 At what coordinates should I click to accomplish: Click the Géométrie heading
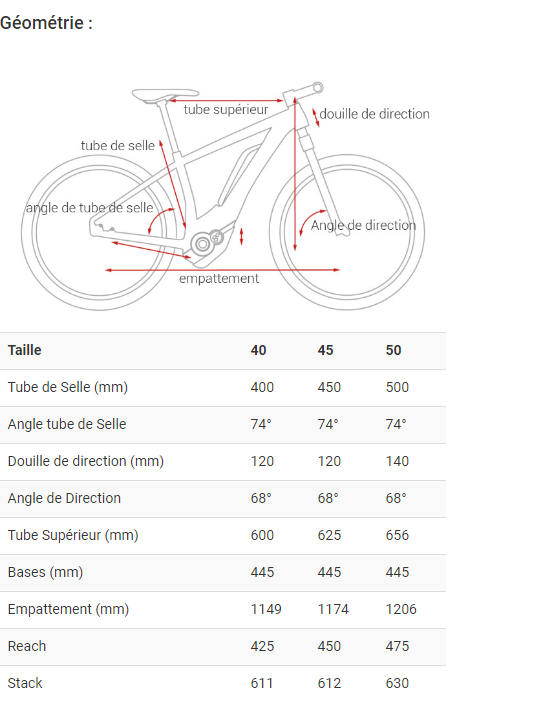click(46, 23)
